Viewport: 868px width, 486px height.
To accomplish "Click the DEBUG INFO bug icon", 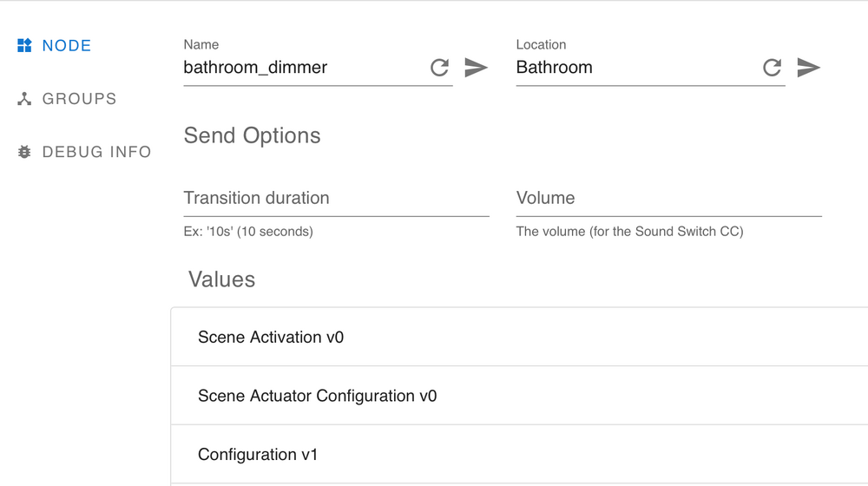I will click(x=24, y=152).
